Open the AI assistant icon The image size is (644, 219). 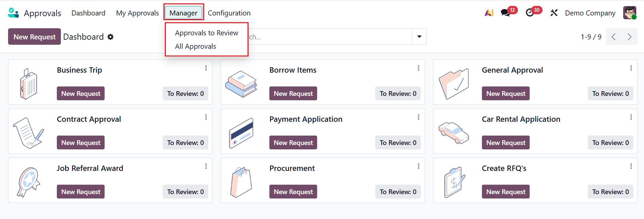(489, 13)
